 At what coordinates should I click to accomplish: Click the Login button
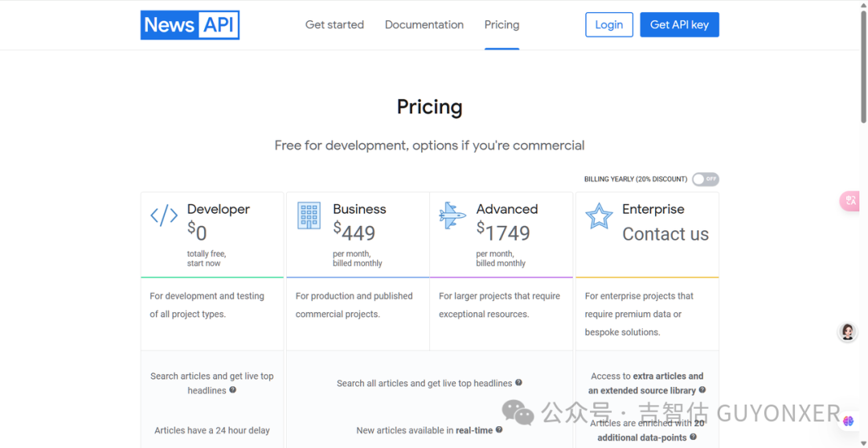point(609,25)
